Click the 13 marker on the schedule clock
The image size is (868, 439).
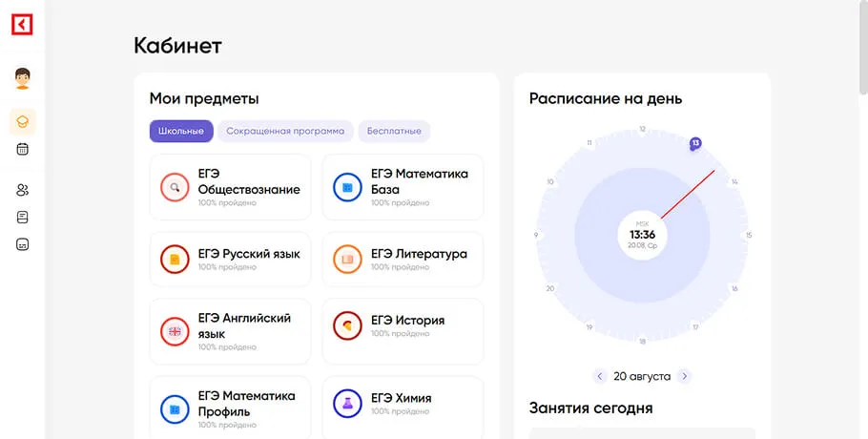click(695, 143)
